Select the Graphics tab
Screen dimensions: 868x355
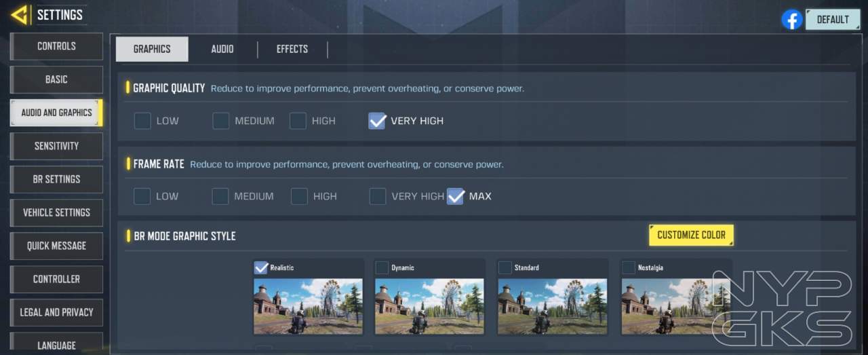coord(152,49)
